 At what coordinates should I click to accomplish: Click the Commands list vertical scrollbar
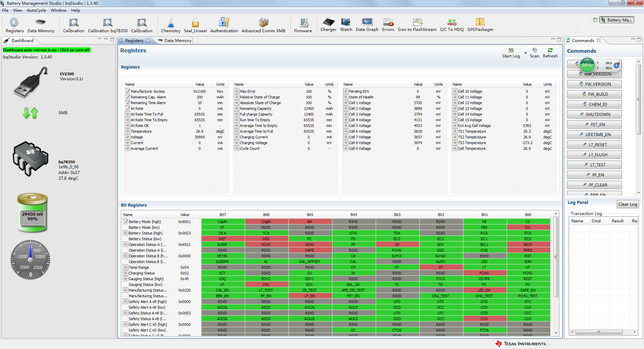(x=638, y=100)
